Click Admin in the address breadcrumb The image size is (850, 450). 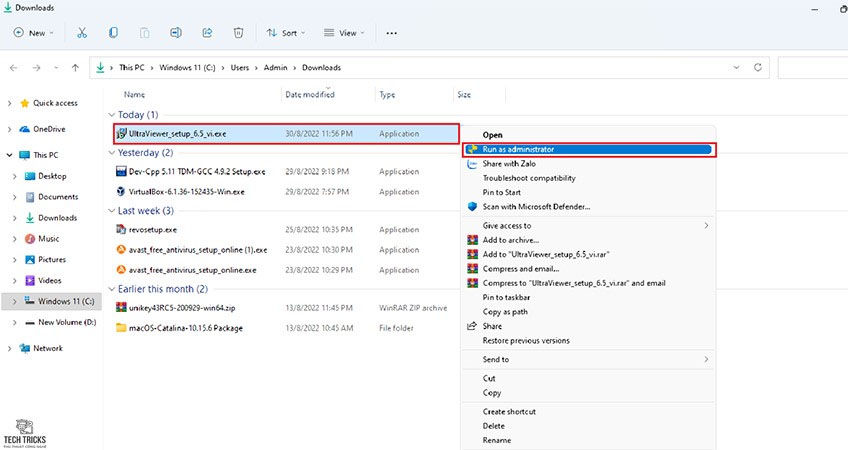[275, 68]
